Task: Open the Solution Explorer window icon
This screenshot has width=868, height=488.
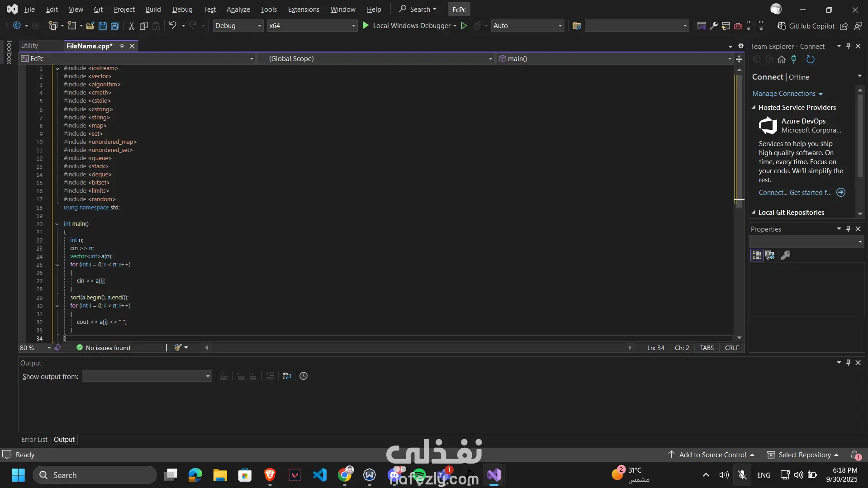Action: [702, 26]
